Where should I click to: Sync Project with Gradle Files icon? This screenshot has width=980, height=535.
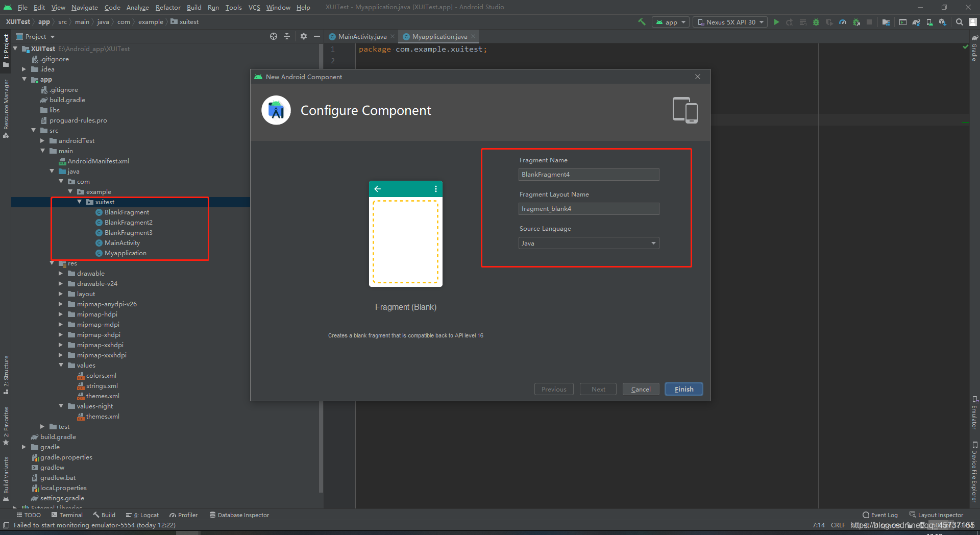tap(916, 22)
